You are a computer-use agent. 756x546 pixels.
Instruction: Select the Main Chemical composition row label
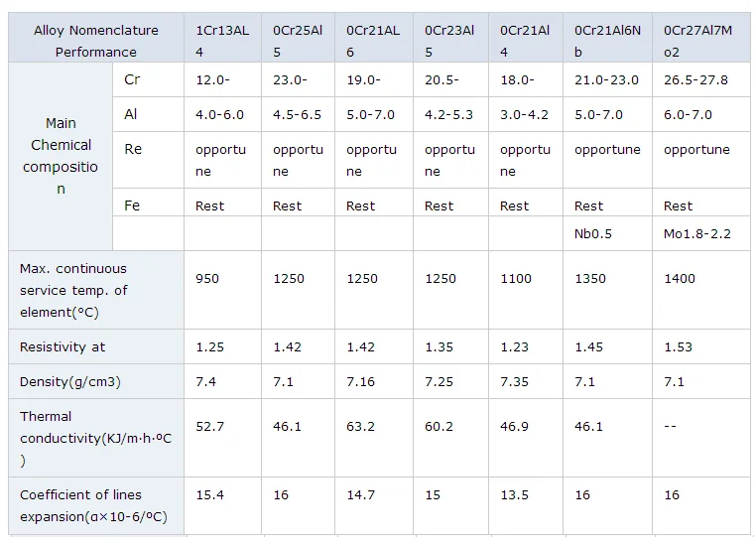[61, 156]
